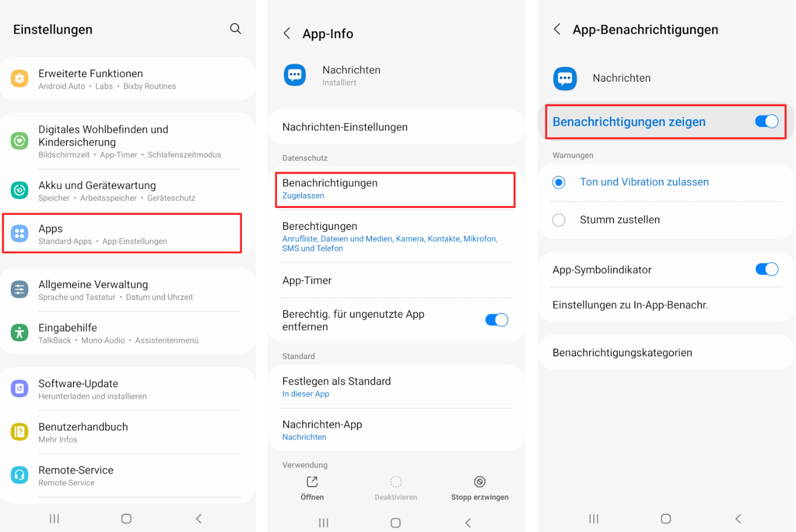The width and height of the screenshot is (796, 532).
Task: Toggle Benachrichtigungen zeigen switch off
Action: tap(766, 121)
